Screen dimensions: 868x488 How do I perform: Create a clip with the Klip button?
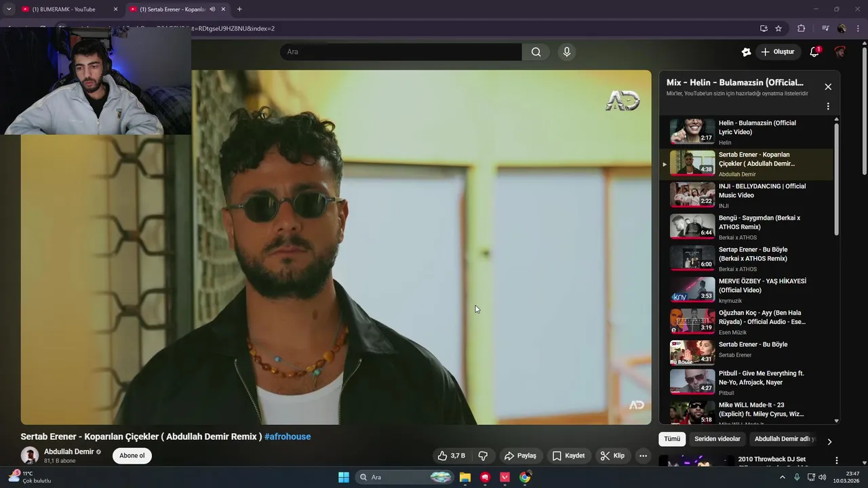coord(612,455)
